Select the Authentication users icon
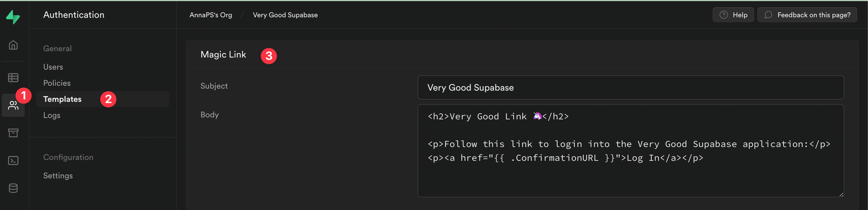The width and height of the screenshot is (868, 210). coord(13,106)
